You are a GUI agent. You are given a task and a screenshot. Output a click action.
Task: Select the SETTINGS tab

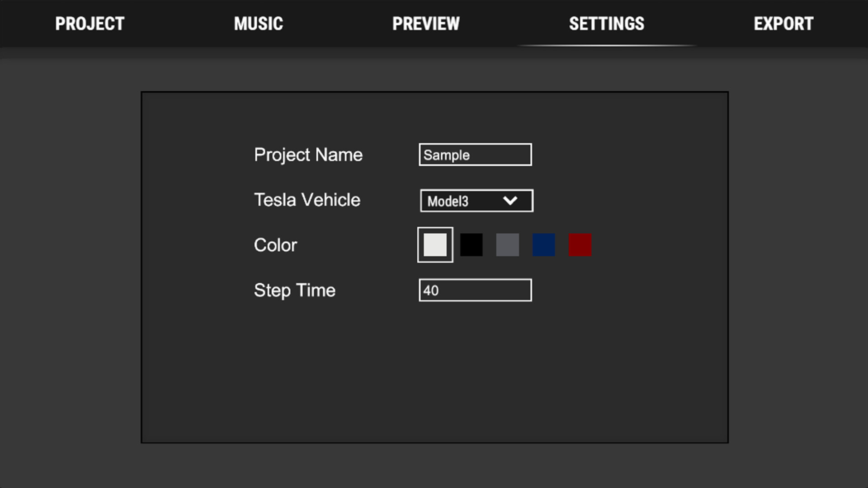pyautogui.click(x=607, y=23)
